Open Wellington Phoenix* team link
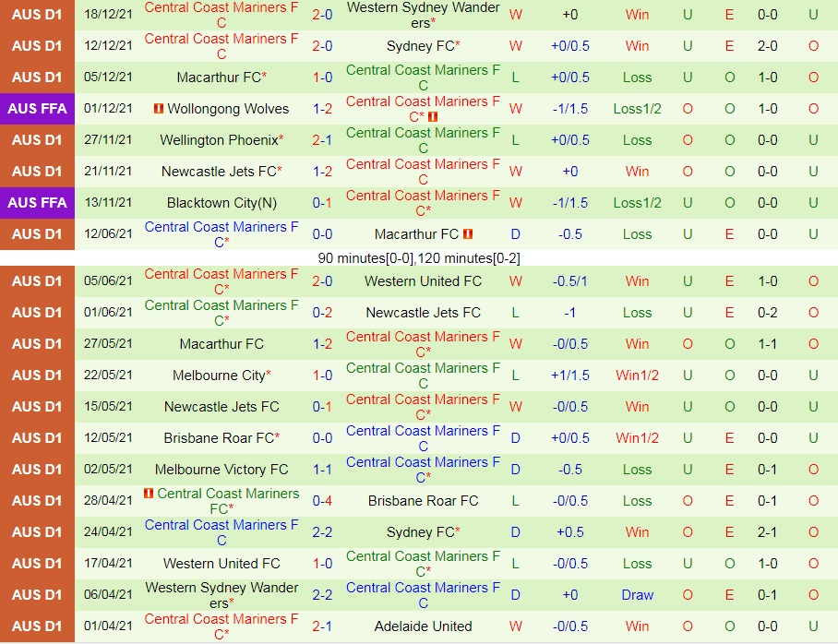The image size is (838, 644). [x=221, y=140]
